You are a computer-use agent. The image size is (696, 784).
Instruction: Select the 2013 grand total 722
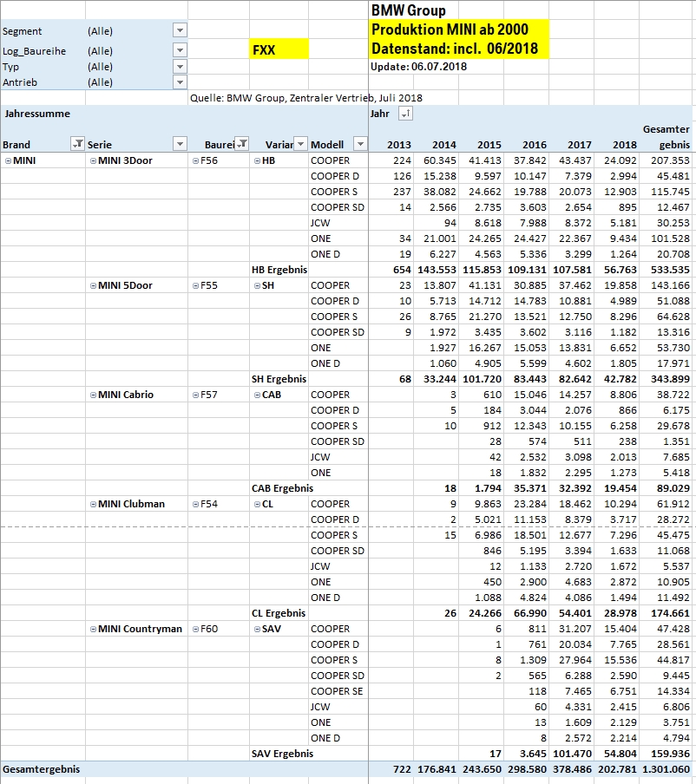point(402,769)
